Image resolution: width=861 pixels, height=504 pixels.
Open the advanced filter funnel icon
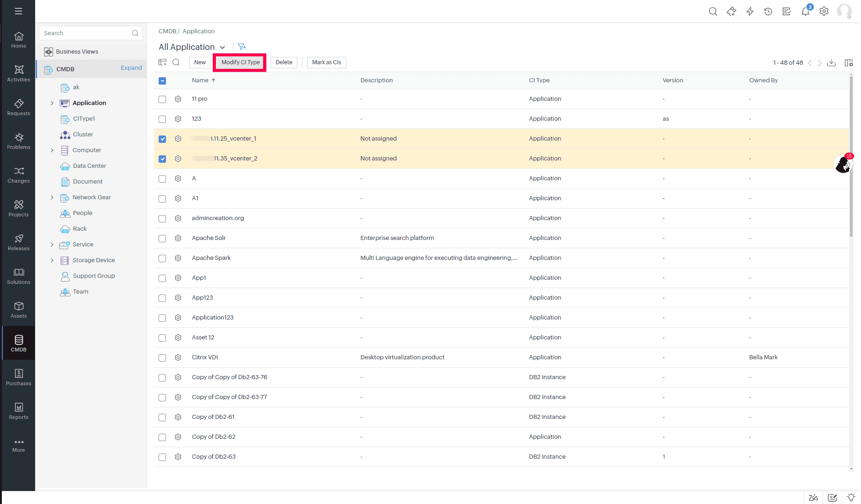241,47
